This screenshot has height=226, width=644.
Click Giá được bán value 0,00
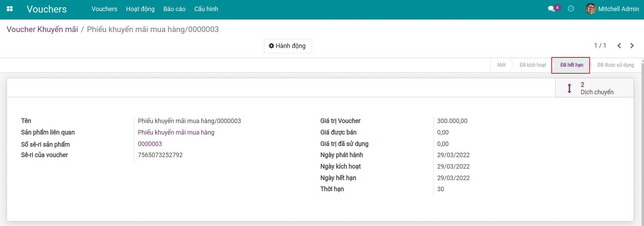[x=443, y=132]
